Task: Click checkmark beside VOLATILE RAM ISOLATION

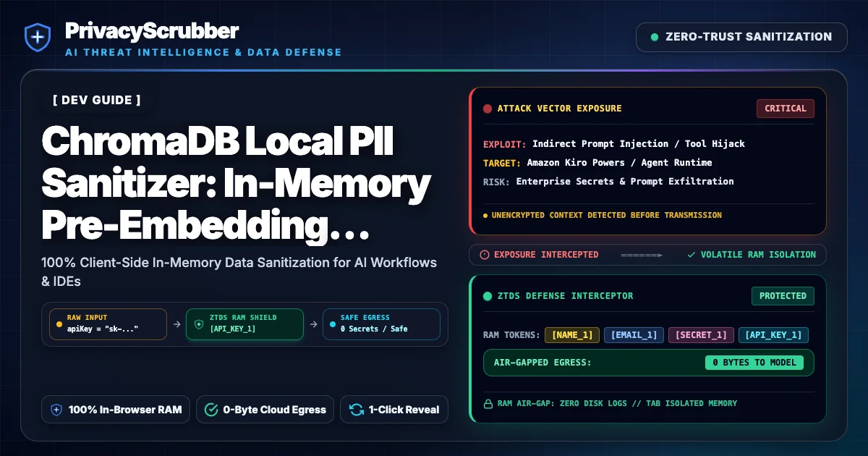Action: click(x=692, y=255)
